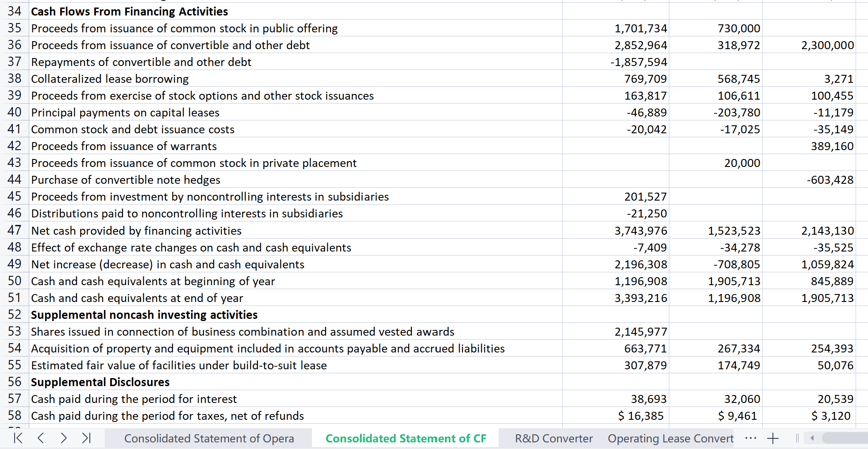Select 'Proceeds from issuance of convertible and other debt'
The image size is (868, 449).
pyautogui.click(x=296, y=45)
